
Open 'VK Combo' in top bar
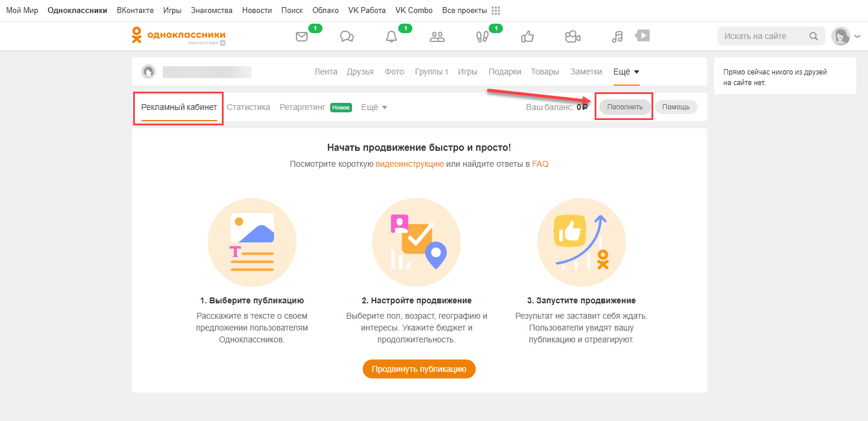[x=414, y=11]
